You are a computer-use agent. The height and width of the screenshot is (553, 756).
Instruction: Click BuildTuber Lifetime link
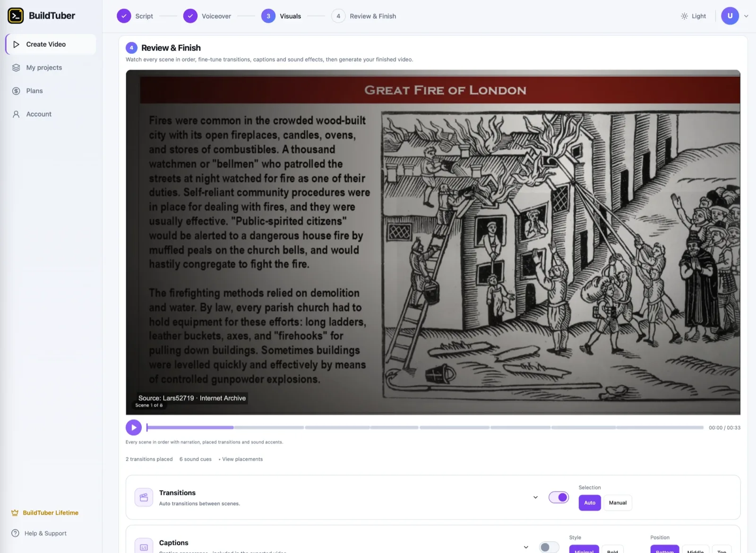(45, 513)
